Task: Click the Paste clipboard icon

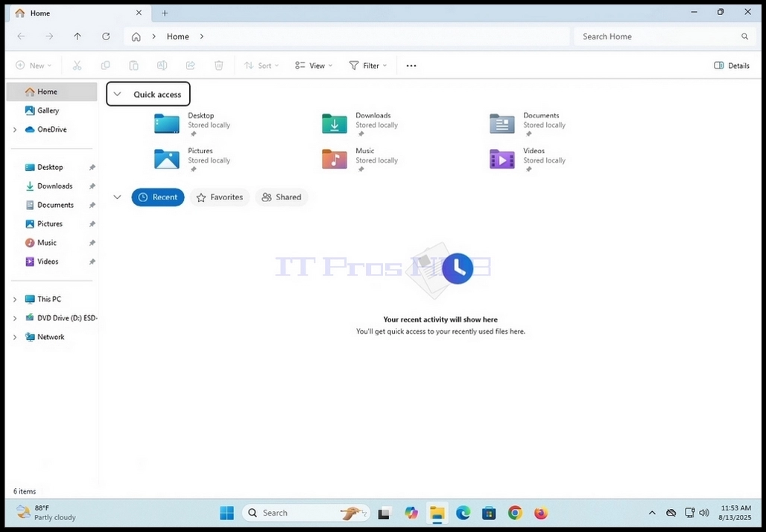Action: click(x=133, y=66)
